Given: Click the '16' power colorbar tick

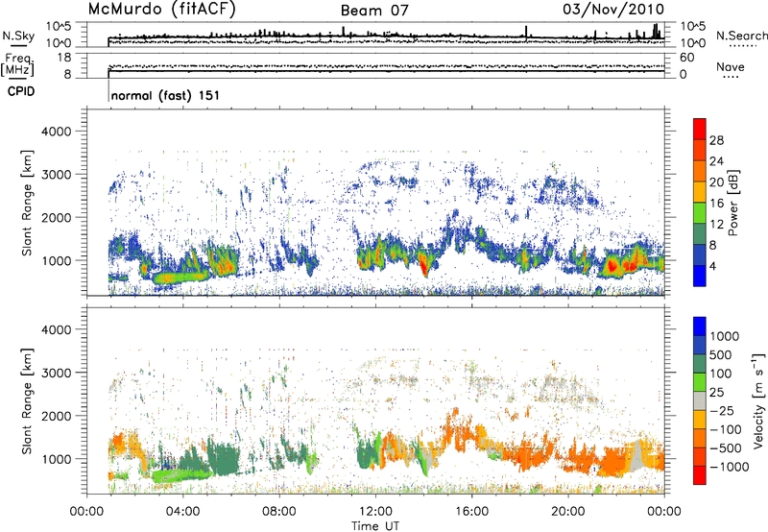Looking at the screenshot, I should [716, 204].
